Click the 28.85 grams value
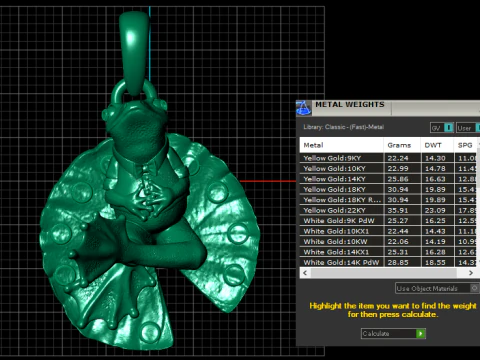The image size is (480, 360). point(398,262)
